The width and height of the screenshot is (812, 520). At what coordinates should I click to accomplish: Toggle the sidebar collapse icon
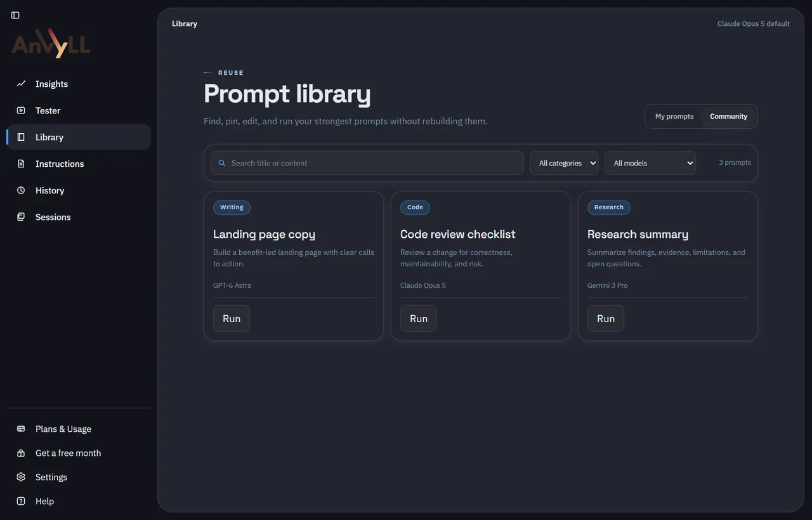pos(15,15)
